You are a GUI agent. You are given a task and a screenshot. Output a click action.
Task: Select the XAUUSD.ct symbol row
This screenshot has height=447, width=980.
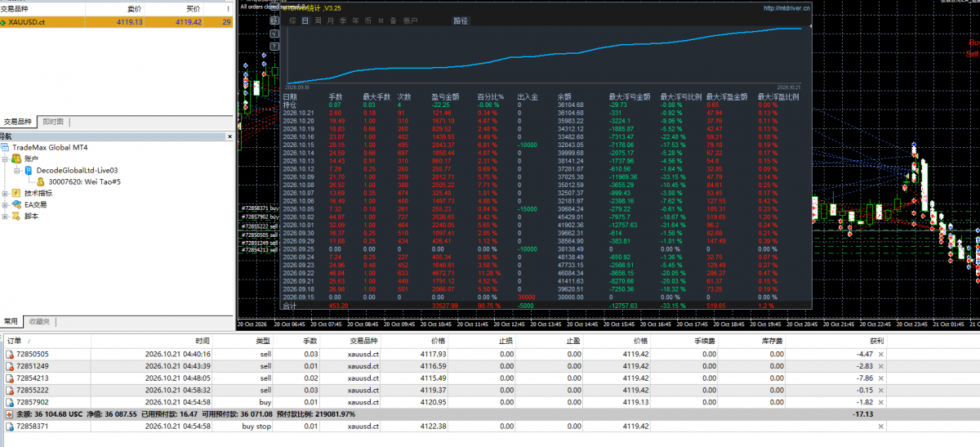[117, 22]
